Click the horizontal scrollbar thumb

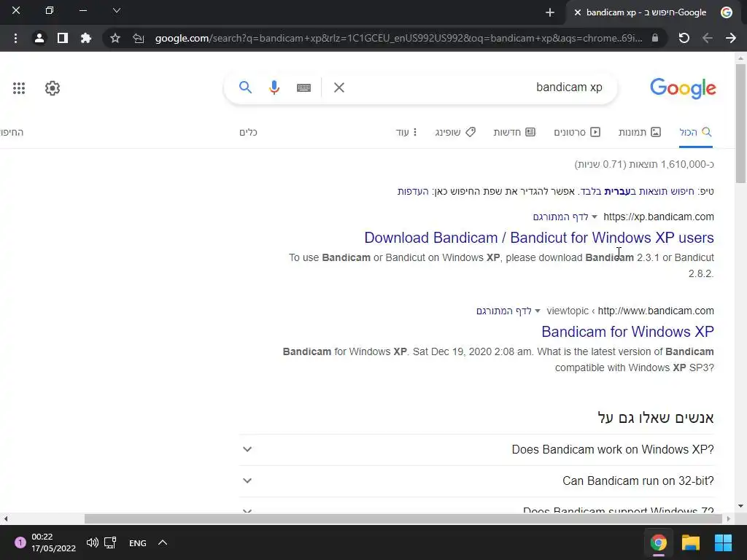403,518
